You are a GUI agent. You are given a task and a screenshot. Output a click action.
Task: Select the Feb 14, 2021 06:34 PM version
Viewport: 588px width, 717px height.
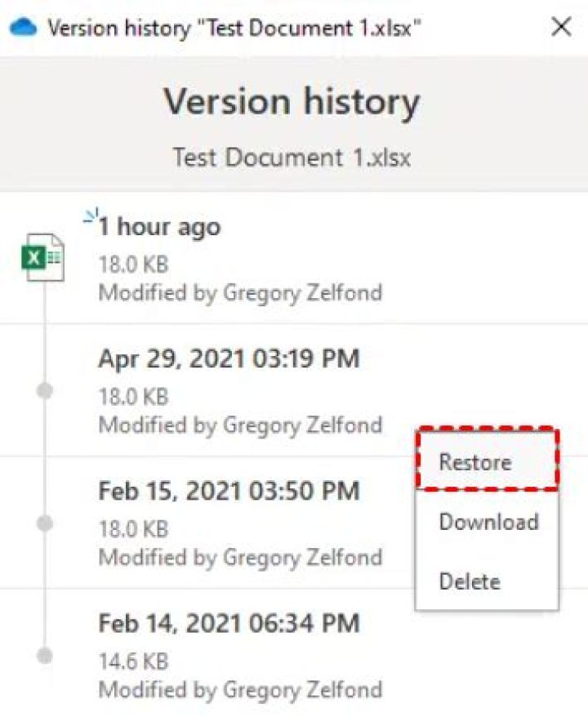click(294, 653)
